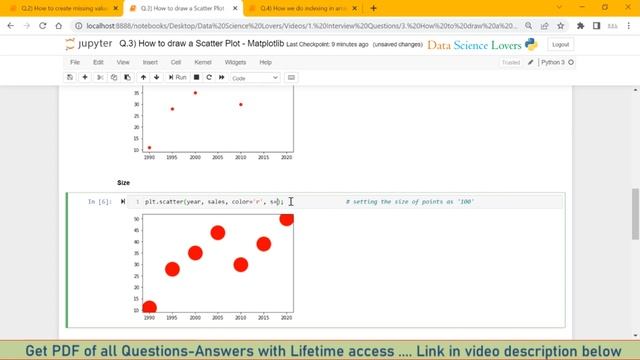Save notebook using the floppy disk icon

tap(70, 77)
